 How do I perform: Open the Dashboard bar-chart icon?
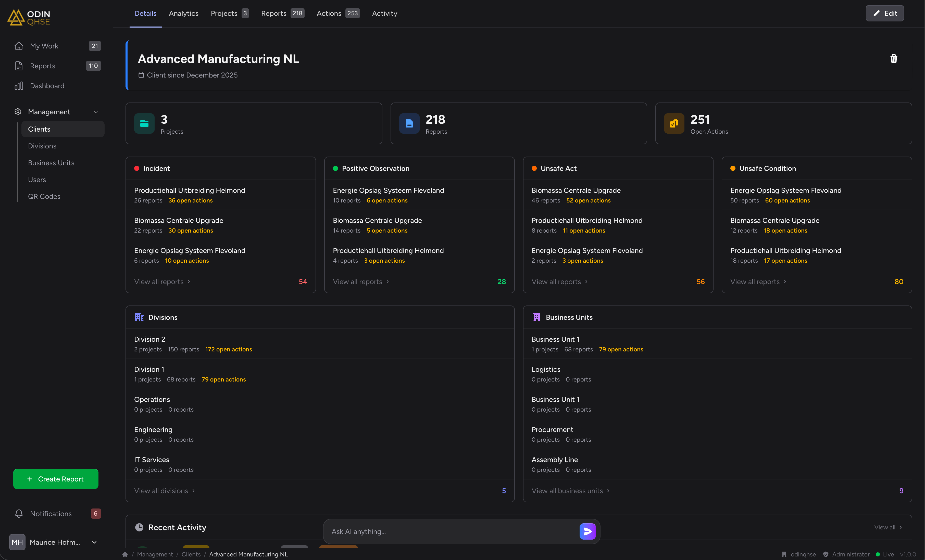[19, 86]
